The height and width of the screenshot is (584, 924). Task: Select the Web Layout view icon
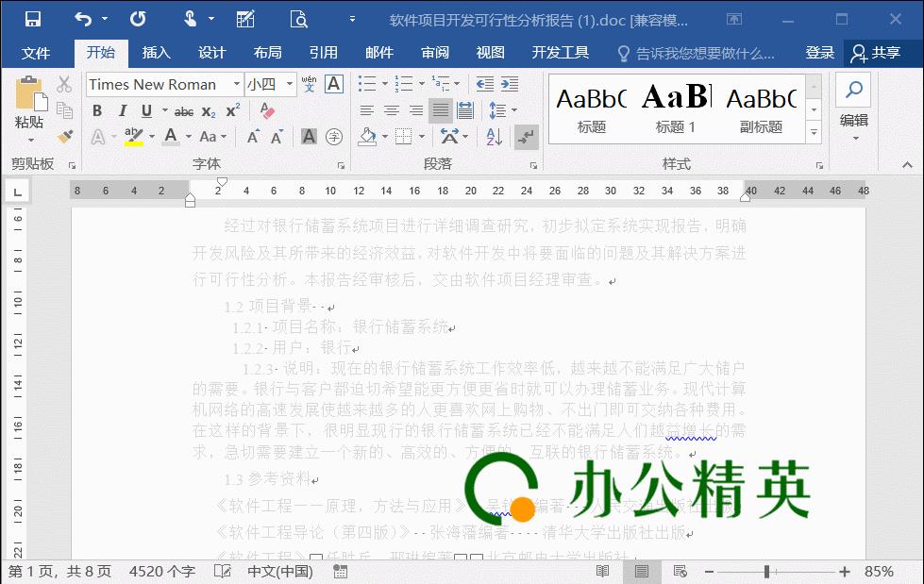tap(679, 571)
